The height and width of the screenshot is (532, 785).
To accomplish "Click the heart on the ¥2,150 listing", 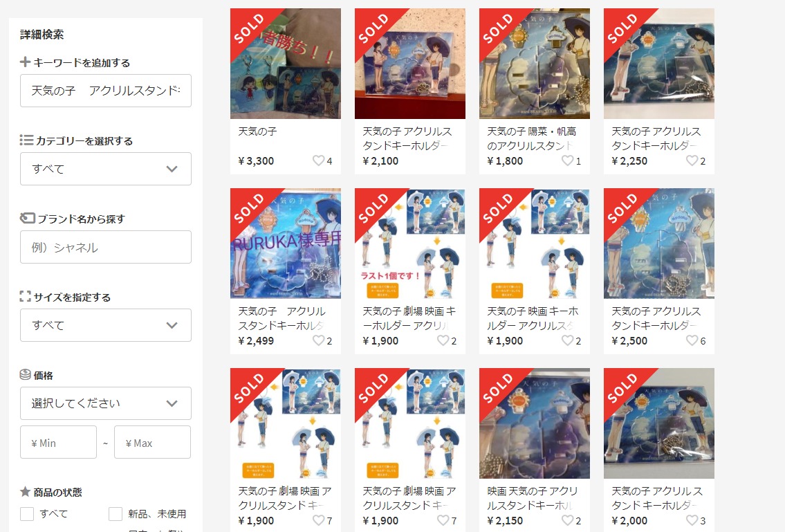I will pos(567,520).
